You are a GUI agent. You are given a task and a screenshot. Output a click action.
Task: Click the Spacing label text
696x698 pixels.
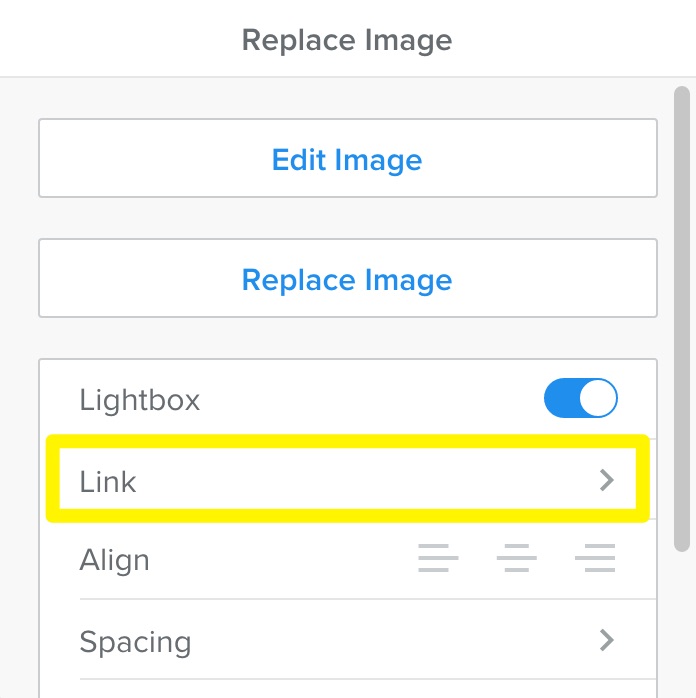click(135, 640)
